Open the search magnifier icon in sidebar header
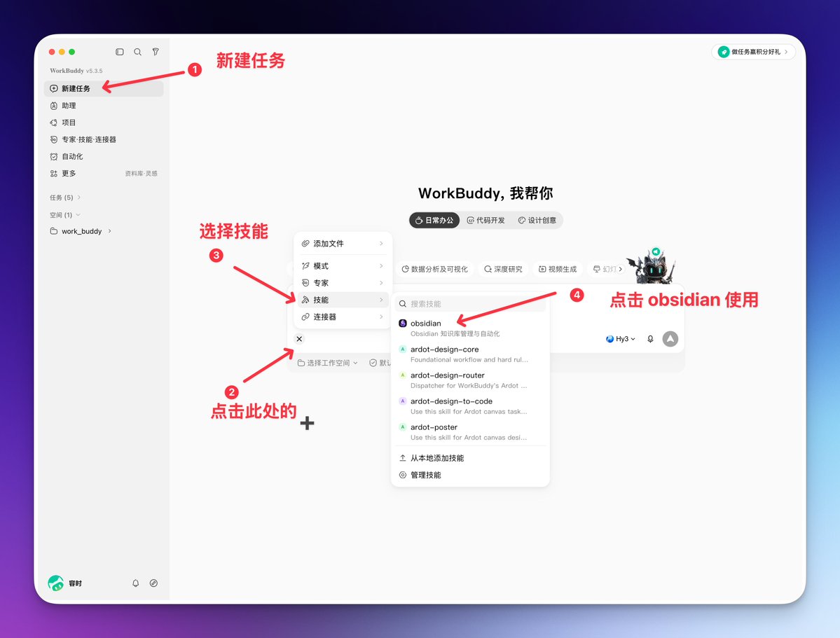 138,52
